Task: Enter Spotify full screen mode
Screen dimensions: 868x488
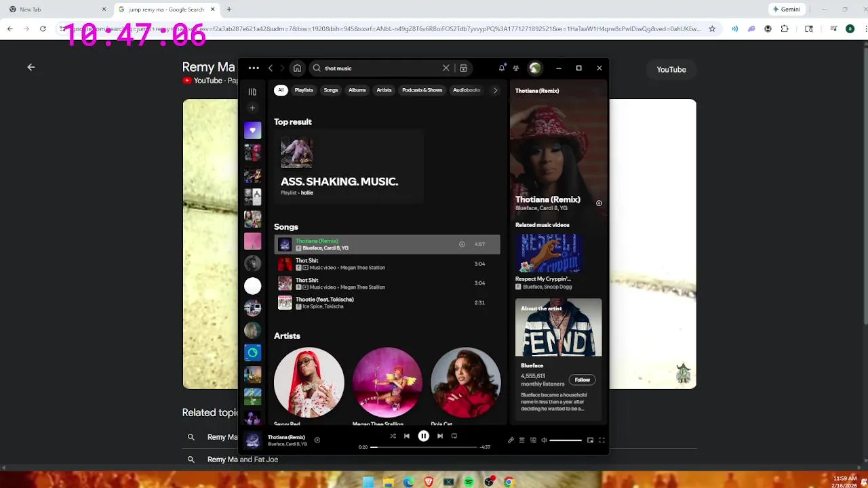Action: point(601,440)
